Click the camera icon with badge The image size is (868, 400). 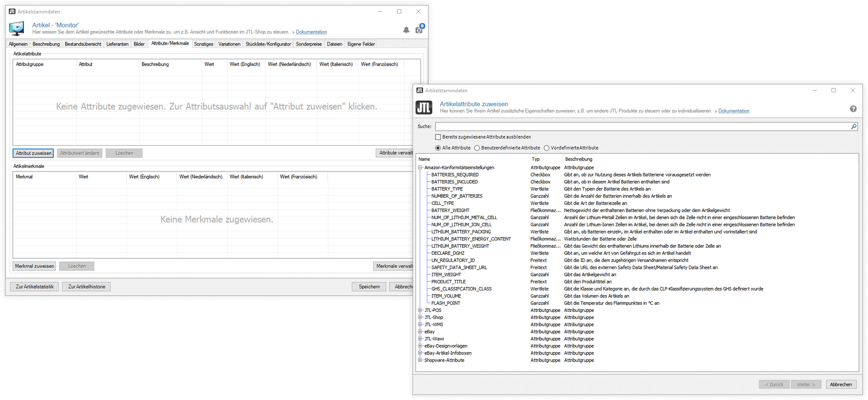[x=419, y=29]
